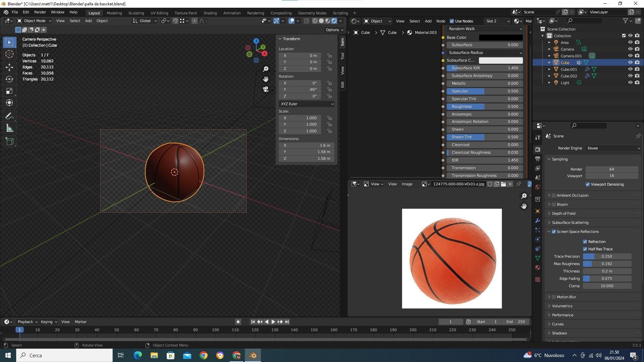Select the Add Cube tool

click(x=9, y=141)
